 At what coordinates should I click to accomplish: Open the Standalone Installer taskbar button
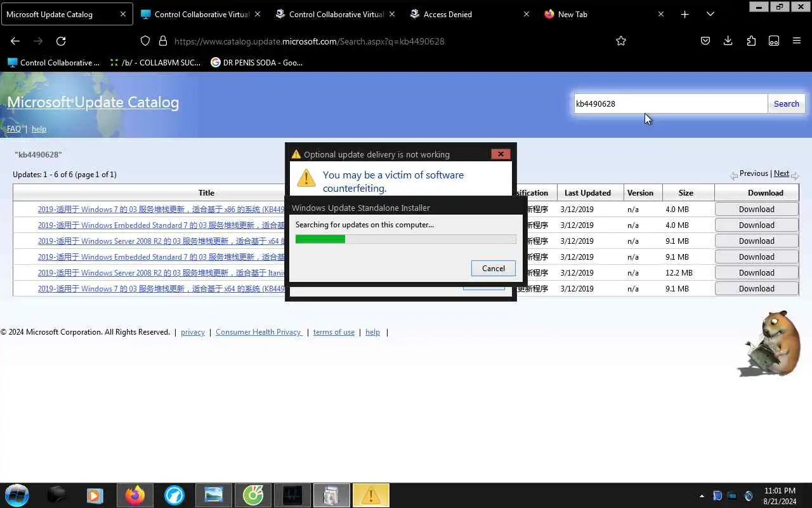331,495
